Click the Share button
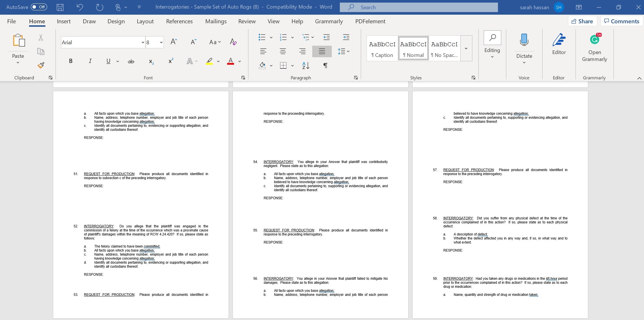Image resolution: width=644 pixels, height=320 pixels. (582, 21)
